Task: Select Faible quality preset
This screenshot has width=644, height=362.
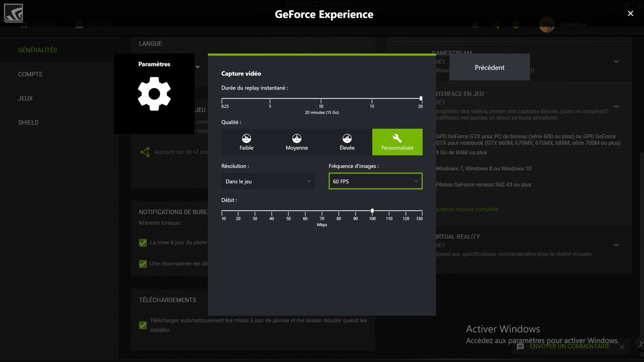Action: pyautogui.click(x=246, y=142)
